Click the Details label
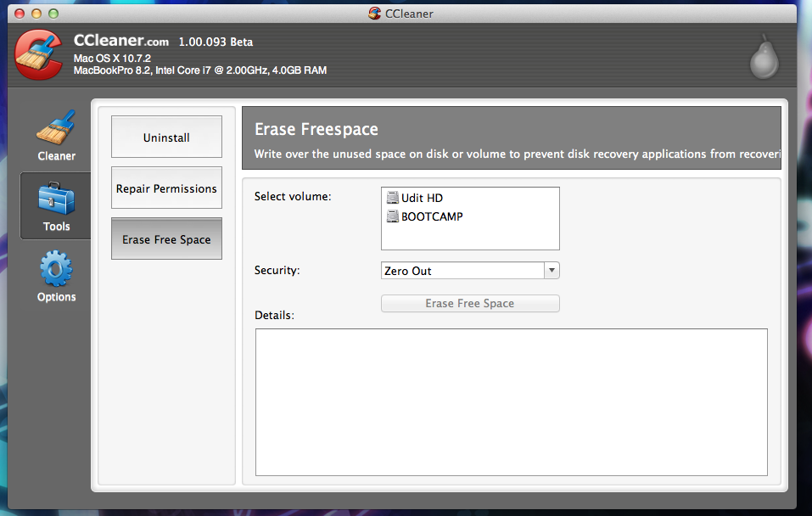812x516 pixels. point(274,315)
